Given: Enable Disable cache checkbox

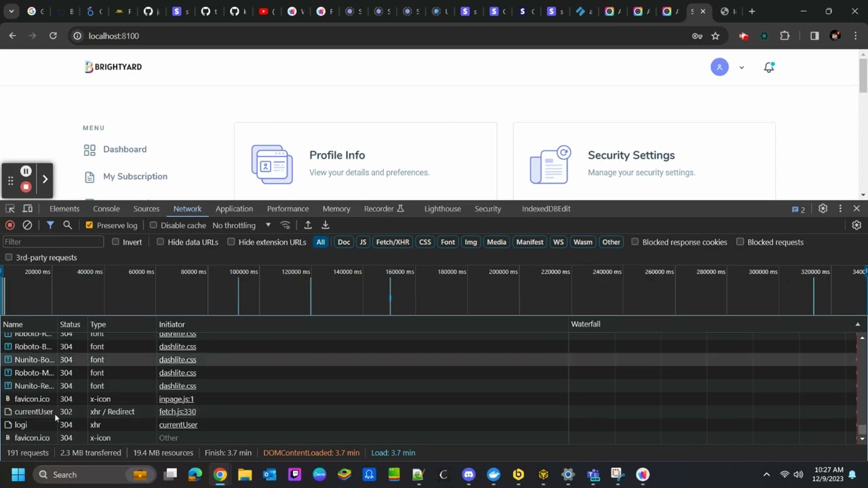Looking at the screenshot, I should (153, 225).
